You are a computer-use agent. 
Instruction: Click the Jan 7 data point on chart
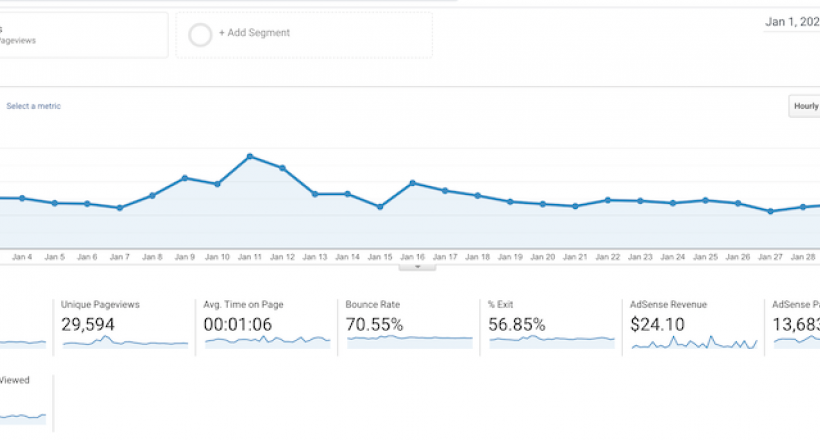click(120, 208)
